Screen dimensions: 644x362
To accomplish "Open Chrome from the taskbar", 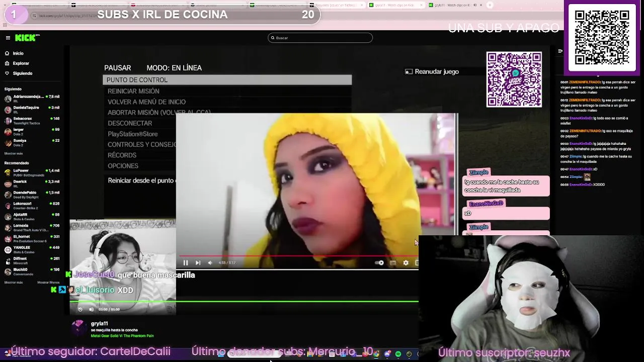I will [376, 354].
